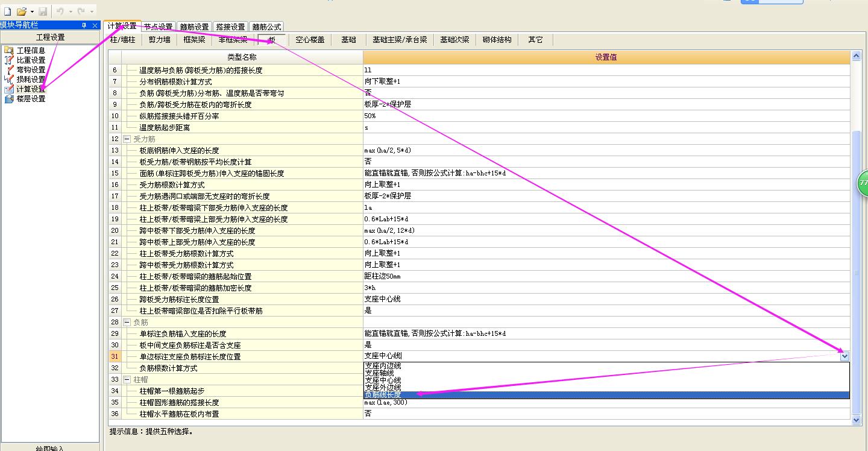Click the row 31 支座中心线 value field
The height and width of the screenshot is (451, 868).
pyautogui.click(x=602, y=356)
